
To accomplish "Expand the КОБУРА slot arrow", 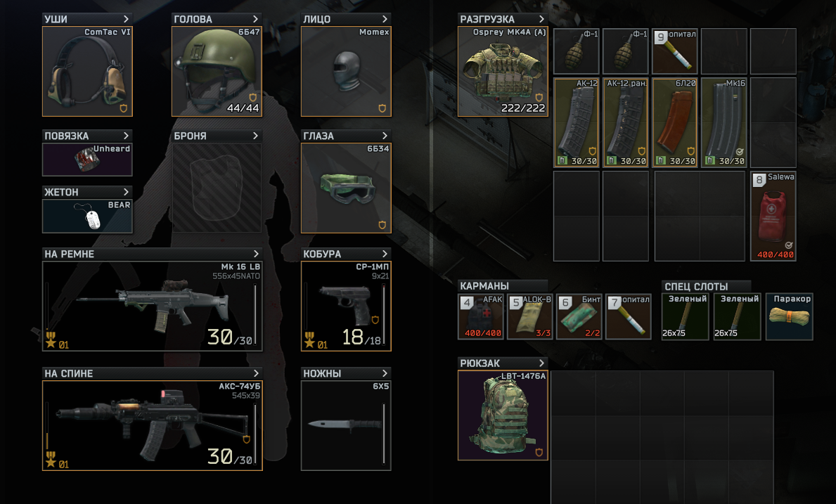I will click(x=385, y=254).
